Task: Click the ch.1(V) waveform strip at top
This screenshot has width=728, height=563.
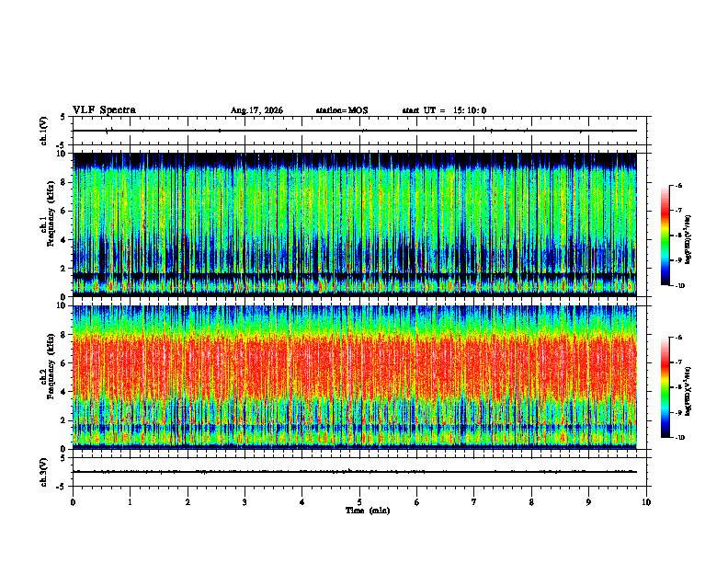Action: pyautogui.click(x=354, y=131)
